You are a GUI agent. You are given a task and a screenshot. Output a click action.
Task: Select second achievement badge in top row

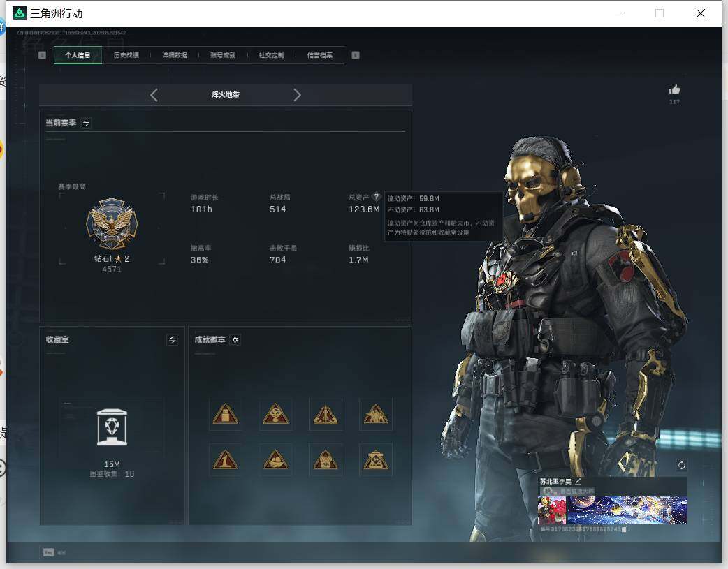275,414
